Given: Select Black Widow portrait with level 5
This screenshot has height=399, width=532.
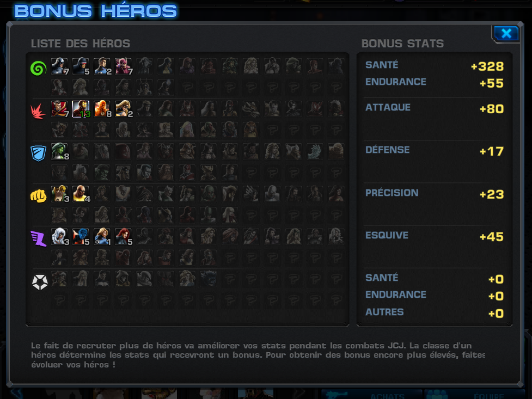Looking at the screenshot, I should [124, 237].
